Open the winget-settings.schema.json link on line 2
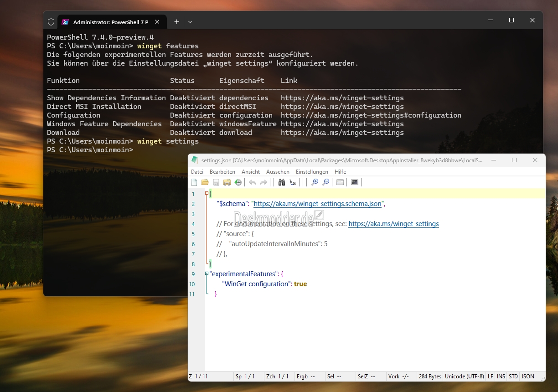Viewport: 558px width, 392px height. (317, 204)
